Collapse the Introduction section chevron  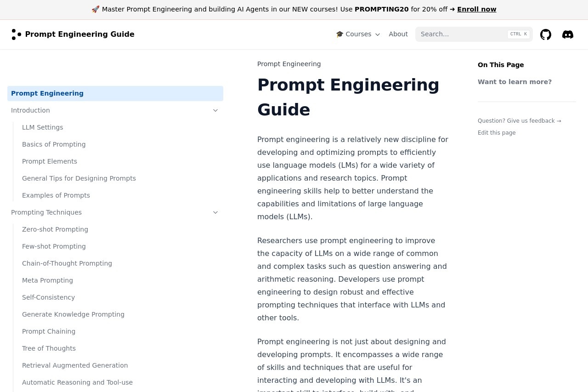click(215, 110)
